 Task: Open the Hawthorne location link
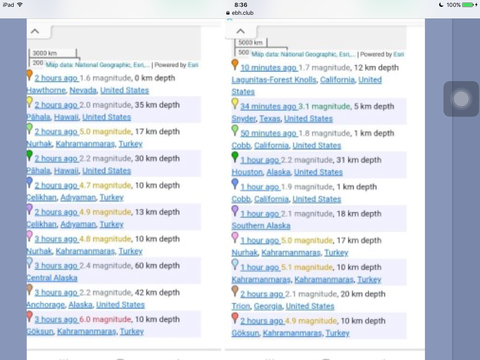pos(46,90)
